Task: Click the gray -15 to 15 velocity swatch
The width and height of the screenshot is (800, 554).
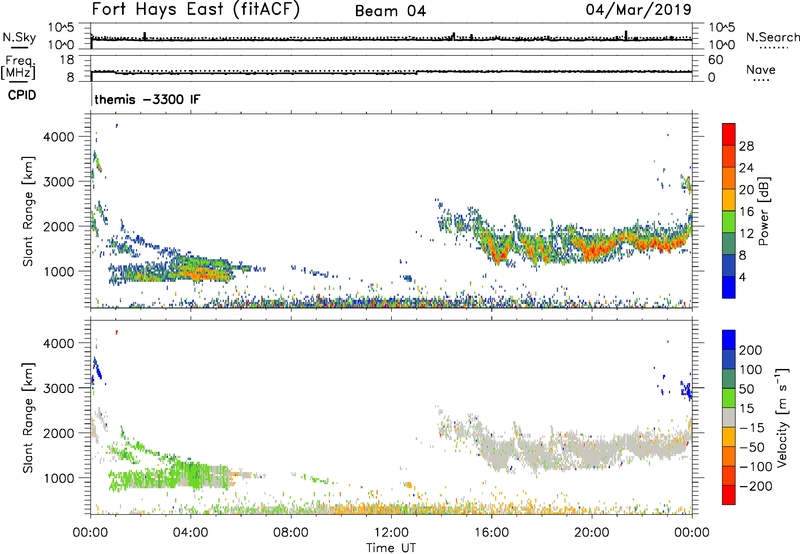Action: coord(729,417)
